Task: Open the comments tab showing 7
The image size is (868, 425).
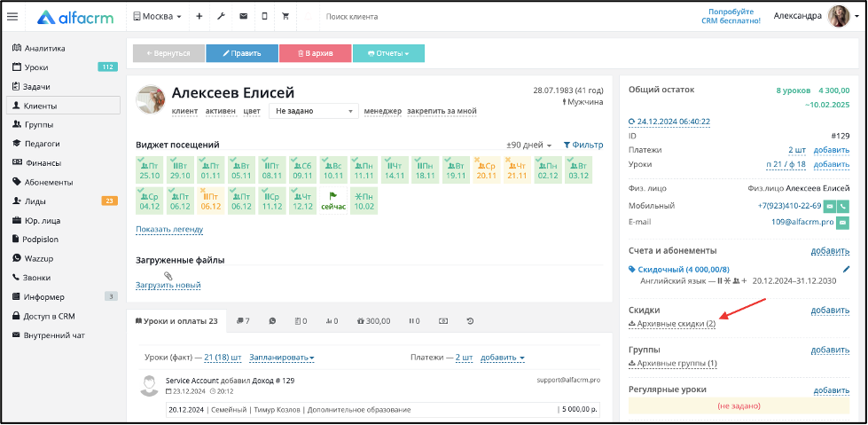Action: tap(243, 321)
